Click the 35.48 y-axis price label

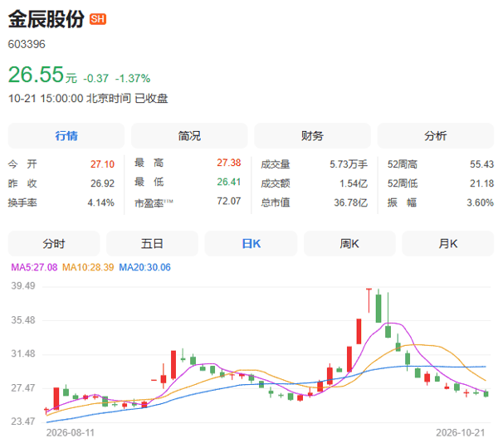(x=23, y=320)
